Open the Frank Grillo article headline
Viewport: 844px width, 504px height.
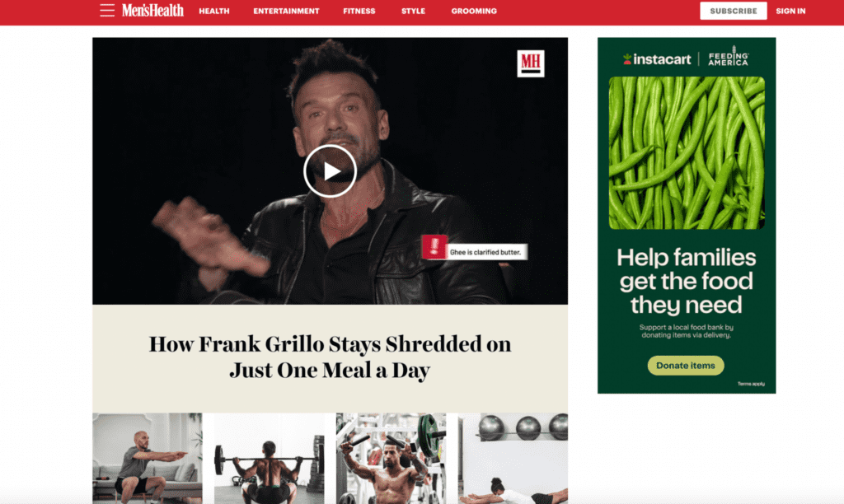(330, 357)
